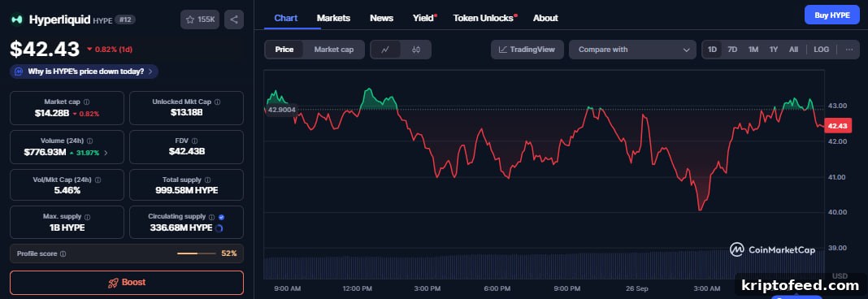Click the $42.43 main price
This screenshot has width=868, height=299.
(45, 50)
